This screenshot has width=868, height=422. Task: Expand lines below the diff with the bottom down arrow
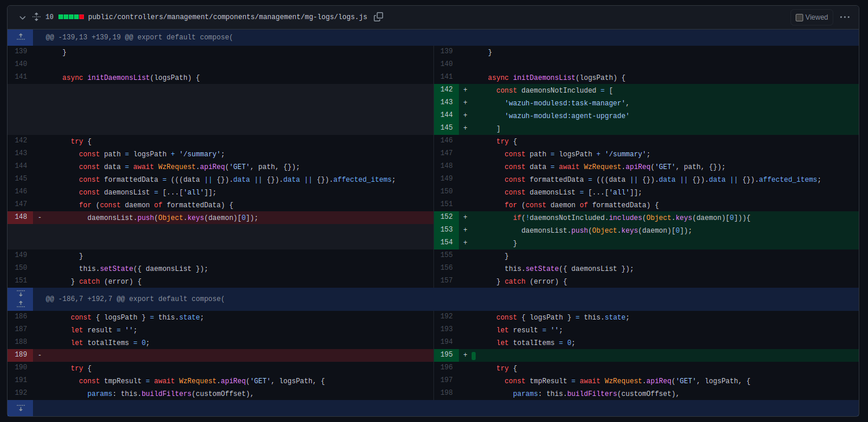[20, 408]
